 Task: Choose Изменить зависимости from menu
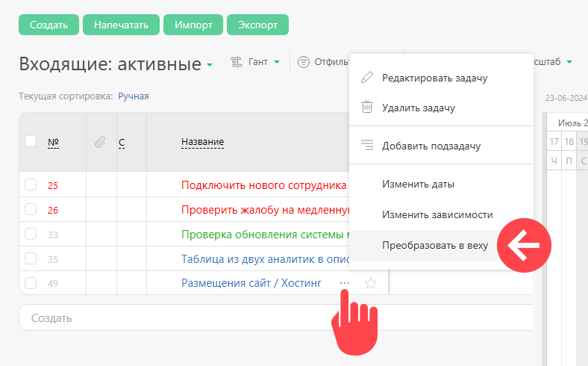pos(442,214)
